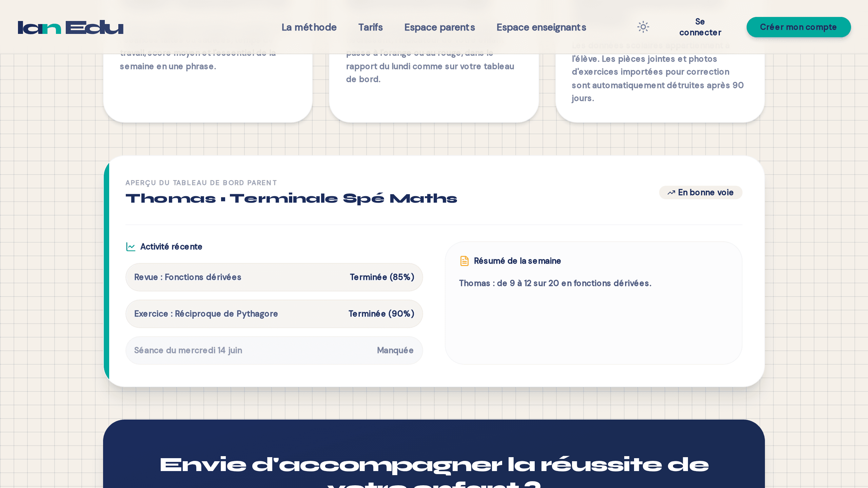Open the Tarifs page
This screenshot has width=868, height=488.
coord(370,27)
